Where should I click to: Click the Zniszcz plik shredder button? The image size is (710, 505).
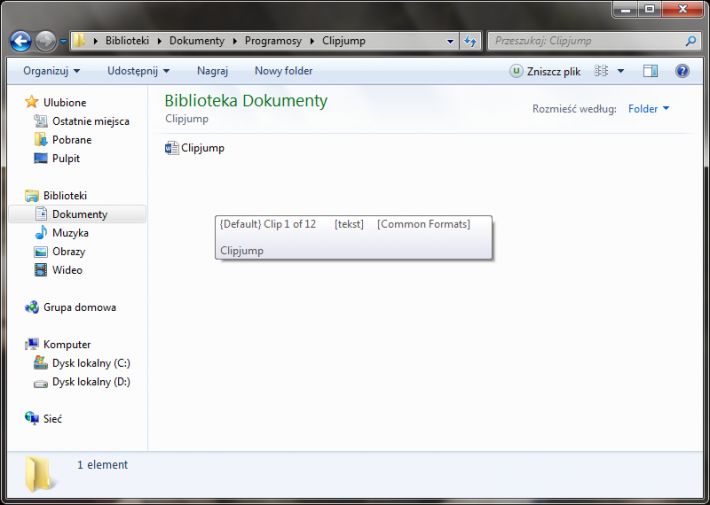545,71
